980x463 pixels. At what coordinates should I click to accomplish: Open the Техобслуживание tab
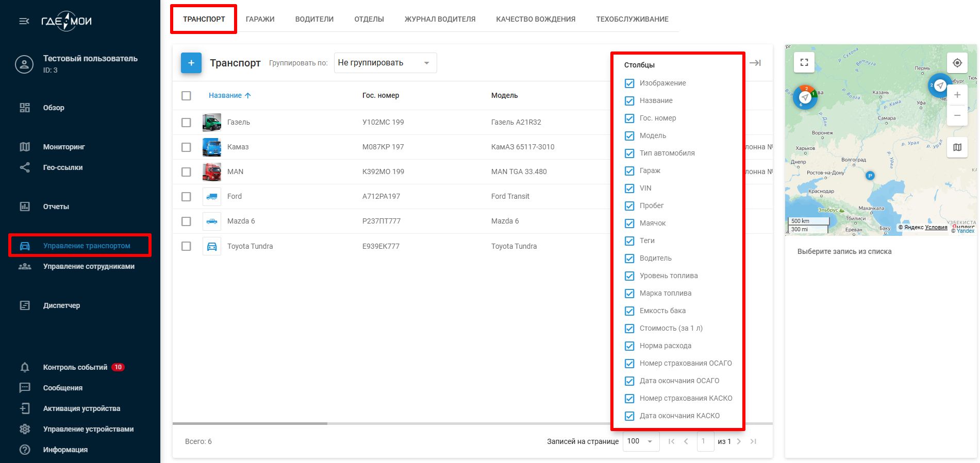[x=632, y=19]
